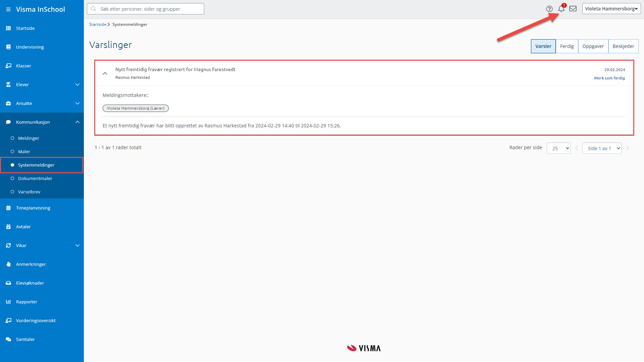Open Samtaler in the sidebar

pyautogui.click(x=42, y=339)
